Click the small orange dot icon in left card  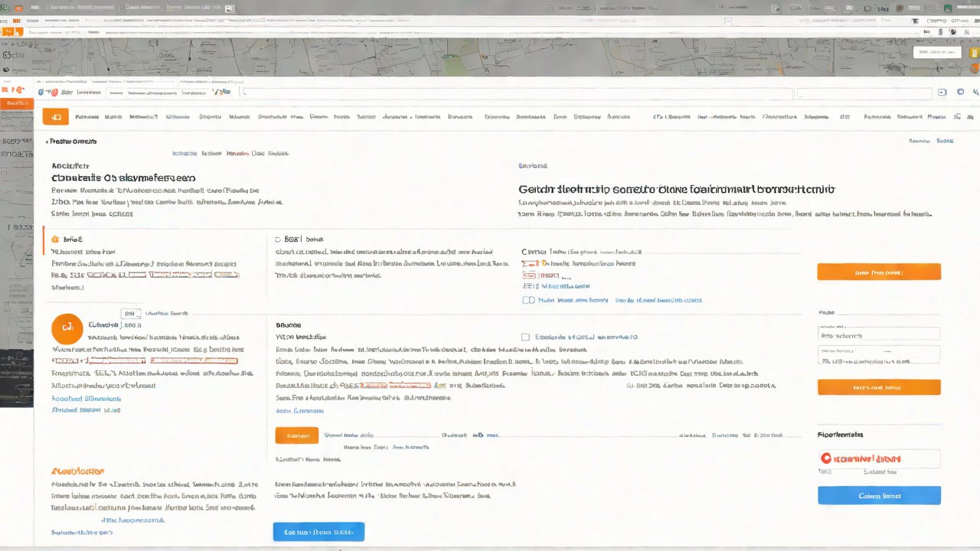click(x=54, y=239)
